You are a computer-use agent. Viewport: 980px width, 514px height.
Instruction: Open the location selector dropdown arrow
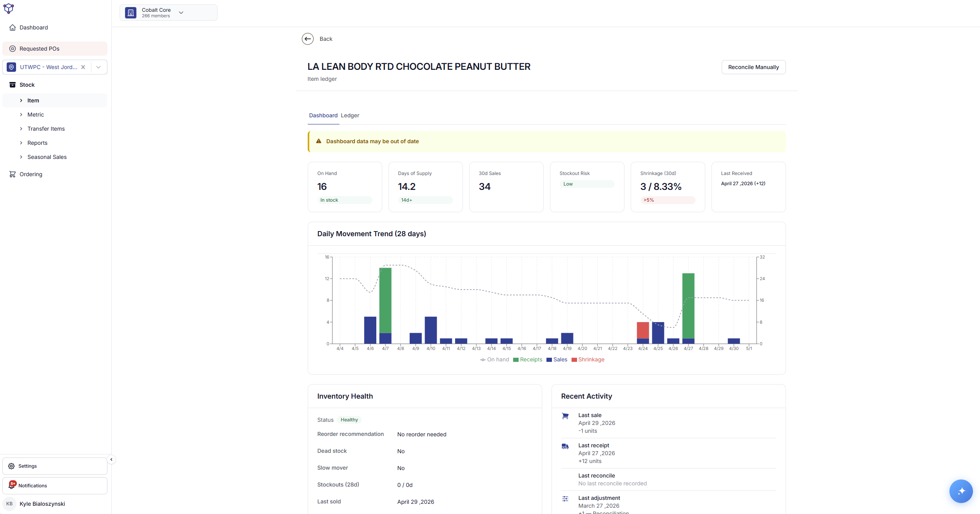(98, 67)
